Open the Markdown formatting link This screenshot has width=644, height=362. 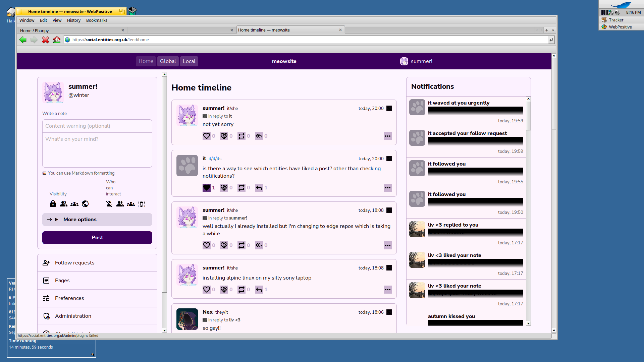pos(82,173)
